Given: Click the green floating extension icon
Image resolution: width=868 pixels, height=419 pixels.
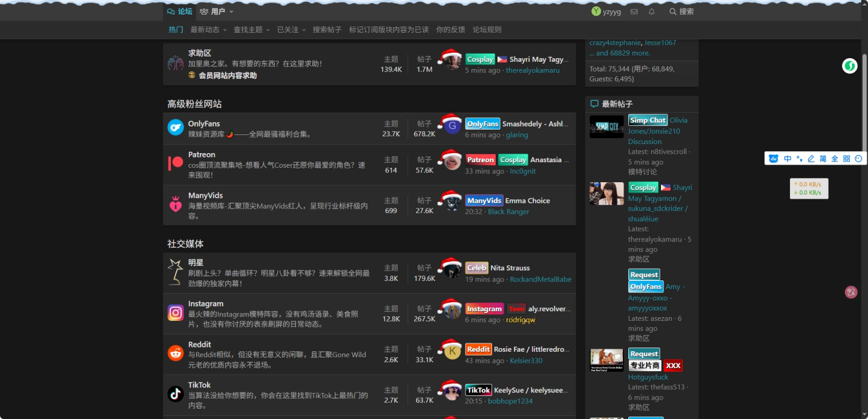Looking at the screenshot, I should [850, 66].
